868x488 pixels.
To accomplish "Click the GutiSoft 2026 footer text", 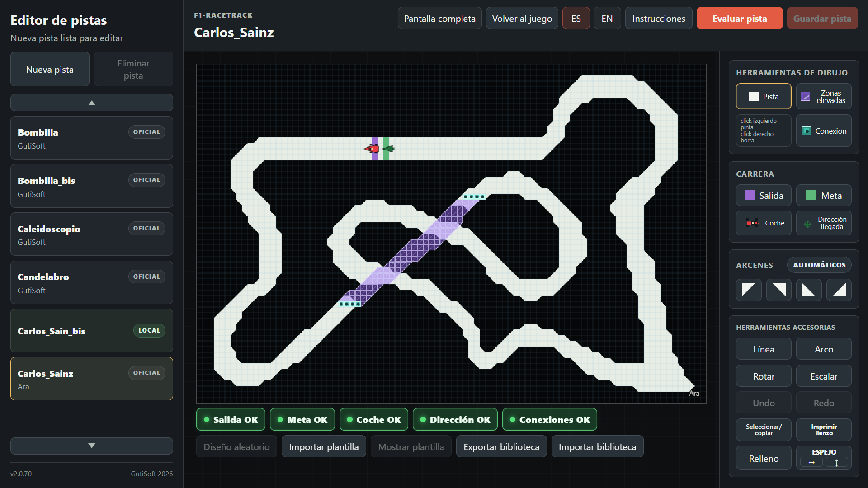I will [152, 474].
